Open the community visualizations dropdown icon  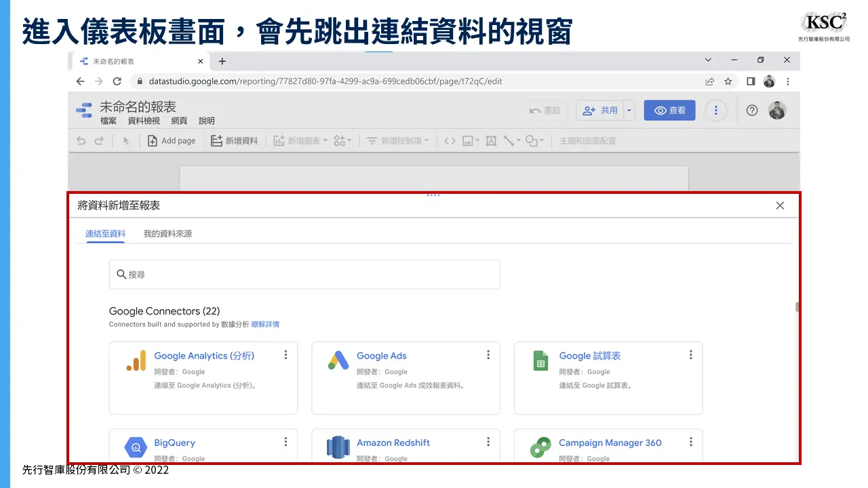(x=342, y=141)
